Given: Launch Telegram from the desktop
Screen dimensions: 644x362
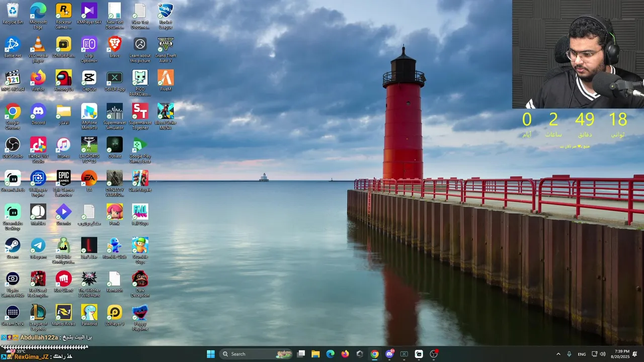Looking at the screenshot, I should tap(38, 248).
